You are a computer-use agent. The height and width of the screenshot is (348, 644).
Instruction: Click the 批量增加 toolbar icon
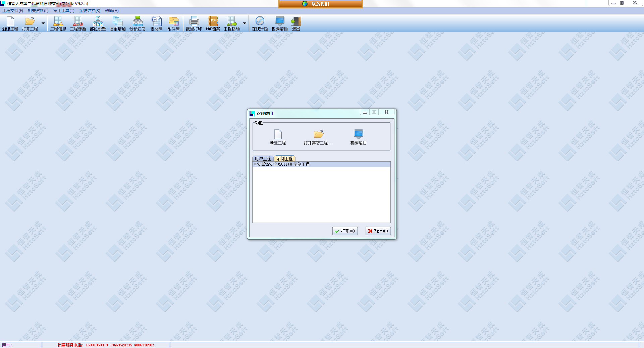pos(117,24)
